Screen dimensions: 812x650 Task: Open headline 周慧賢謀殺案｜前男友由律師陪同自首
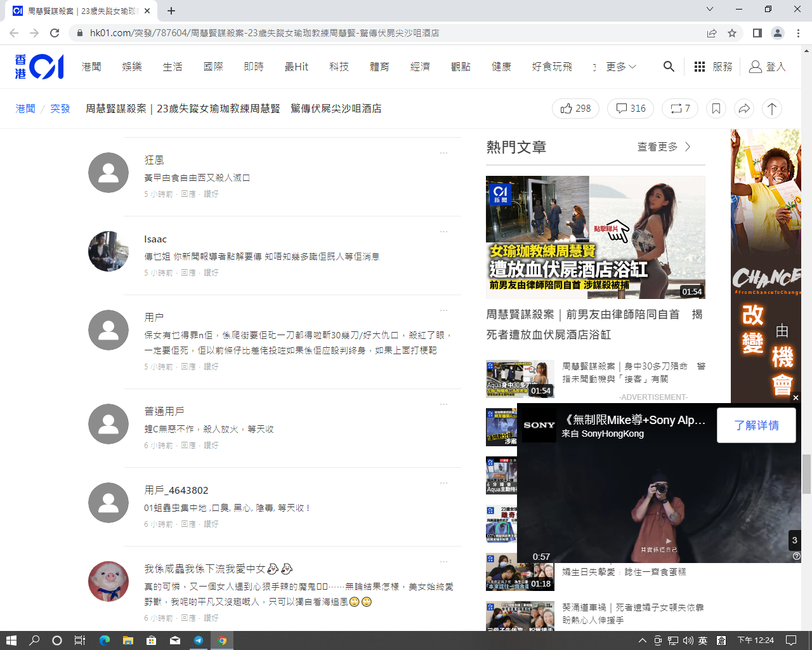(x=595, y=324)
